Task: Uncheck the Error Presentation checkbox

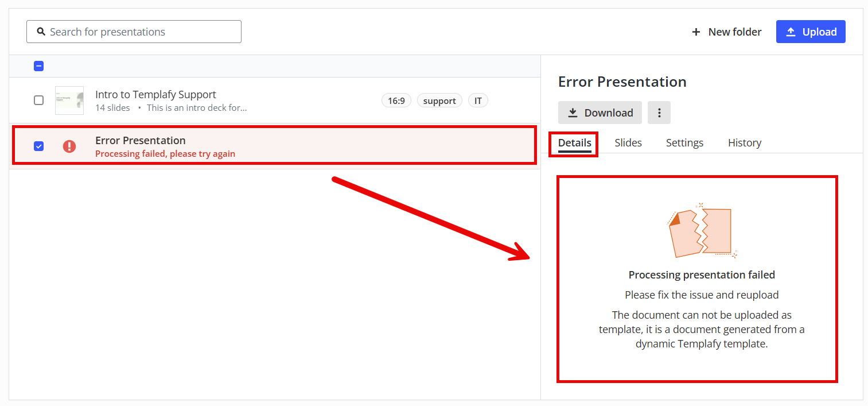Action: [x=38, y=146]
